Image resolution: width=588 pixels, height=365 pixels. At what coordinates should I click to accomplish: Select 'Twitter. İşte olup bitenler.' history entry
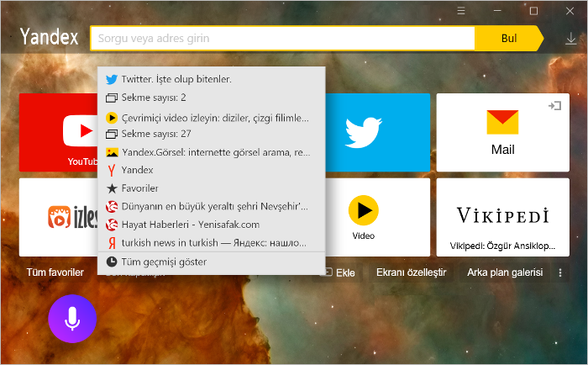[x=211, y=79]
